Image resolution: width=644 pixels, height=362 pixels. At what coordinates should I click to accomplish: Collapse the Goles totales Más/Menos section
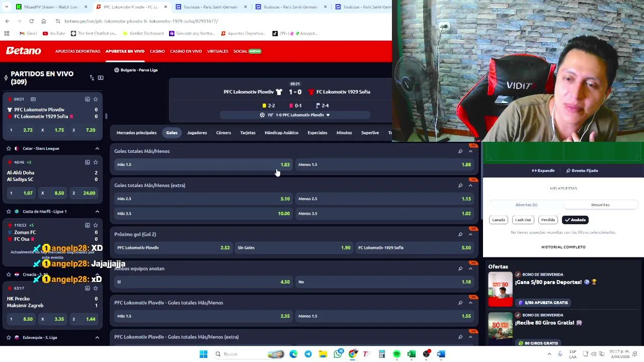(470, 151)
